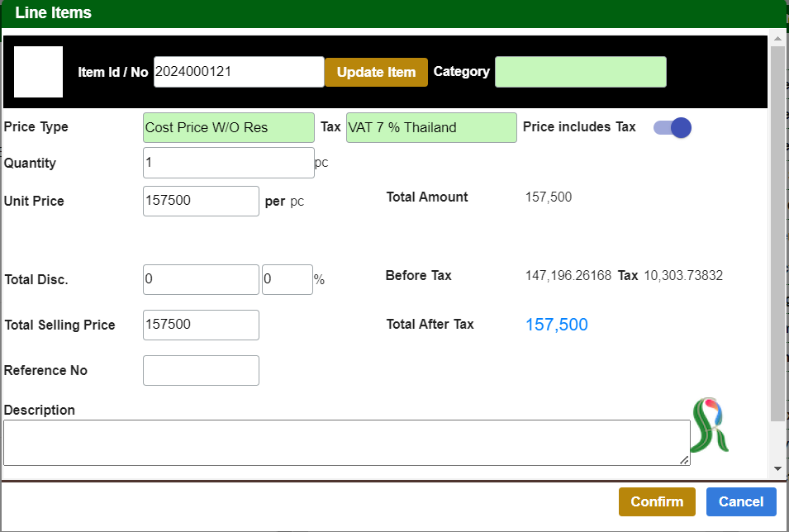Click the scrollbar down arrow
The image size is (789, 532).
777,468
